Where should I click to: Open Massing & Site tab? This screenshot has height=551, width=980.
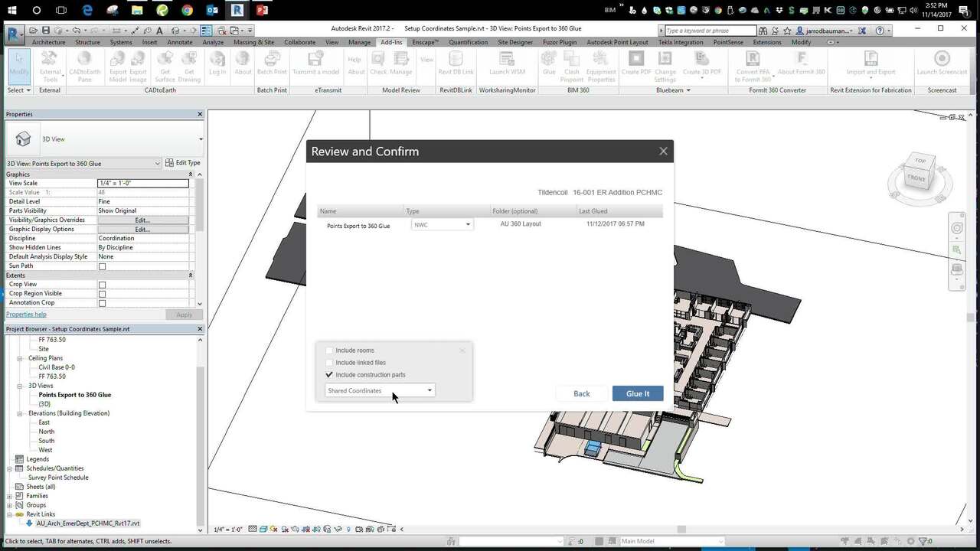click(x=254, y=42)
